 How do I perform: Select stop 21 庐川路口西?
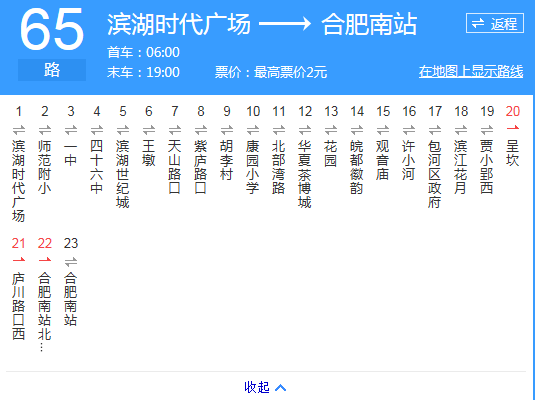[x=19, y=306]
